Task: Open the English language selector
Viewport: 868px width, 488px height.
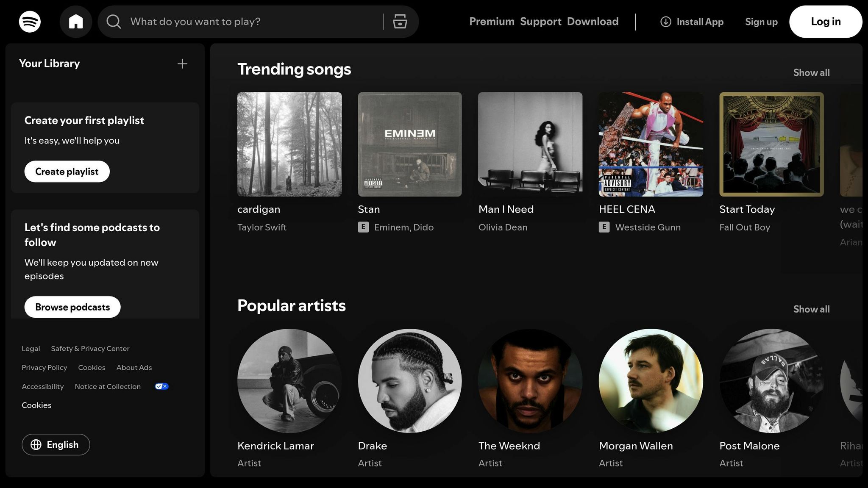Action: tap(56, 444)
